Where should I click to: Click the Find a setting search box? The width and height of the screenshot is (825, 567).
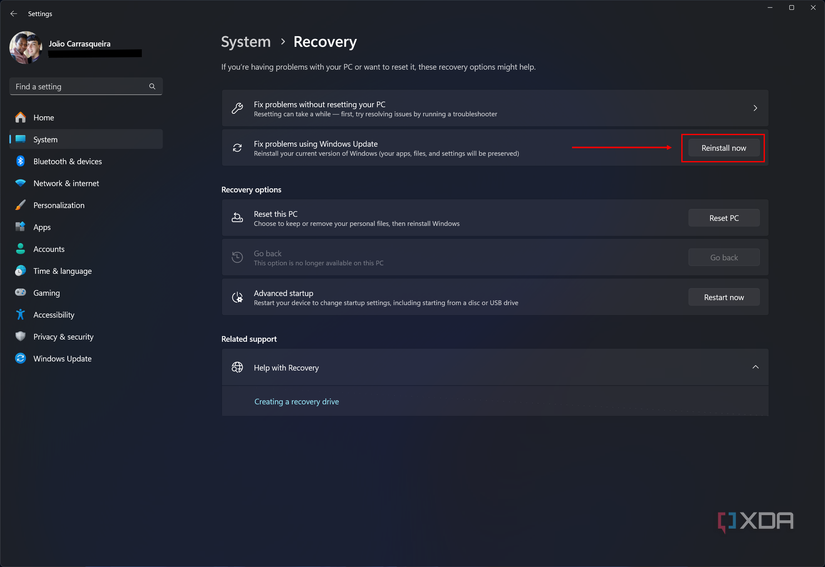(x=86, y=86)
